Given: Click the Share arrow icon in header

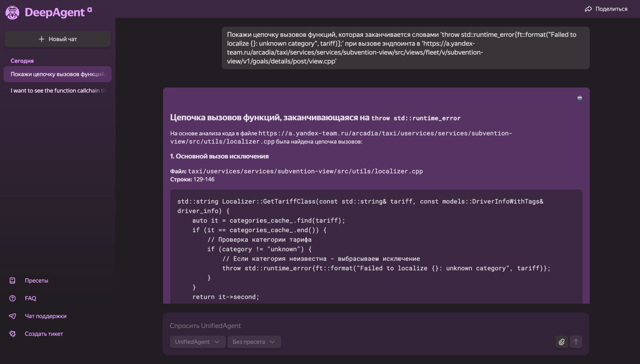Looking at the screenshot, I should tap(588, 9).
